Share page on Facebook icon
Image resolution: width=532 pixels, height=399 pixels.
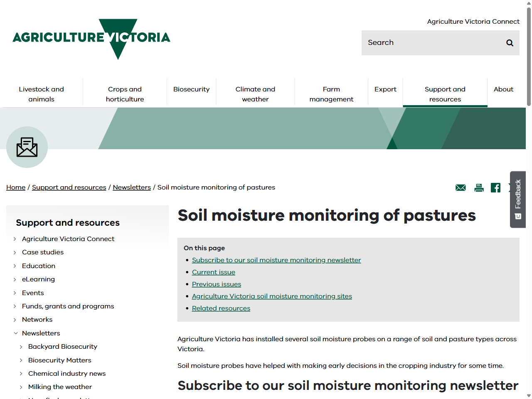tap(495, 188)
